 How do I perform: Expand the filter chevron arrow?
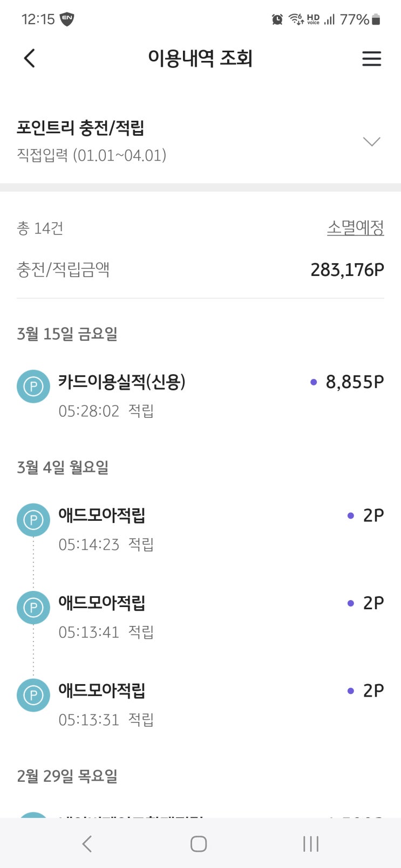tap(372, 141)
